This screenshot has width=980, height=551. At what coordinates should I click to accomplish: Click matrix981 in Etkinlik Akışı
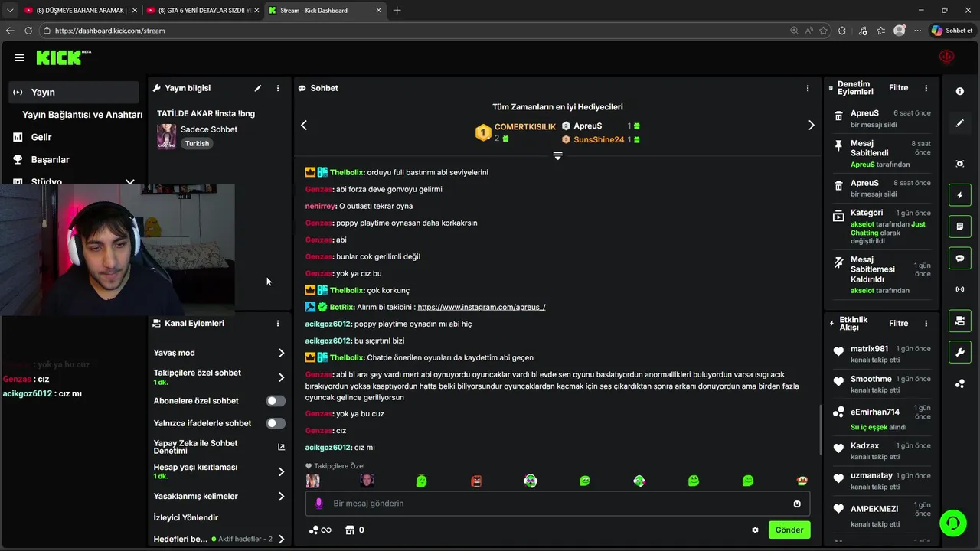click(x=870, y=349)
